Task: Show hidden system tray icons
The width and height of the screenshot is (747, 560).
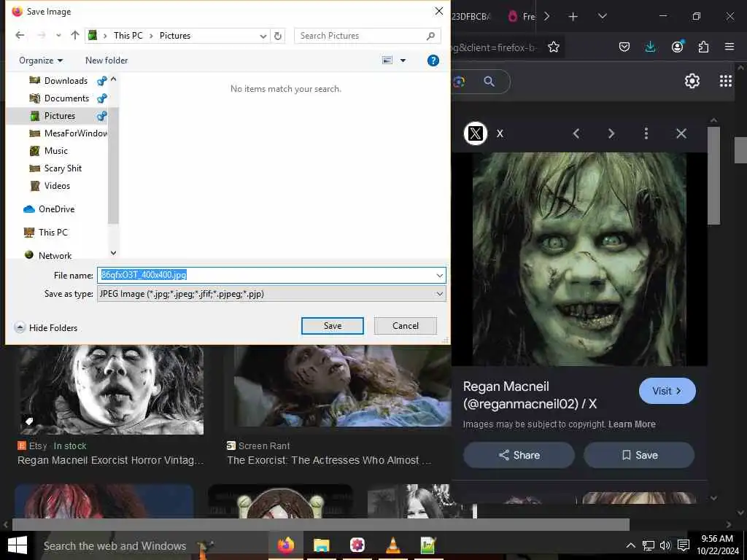Action: [630, 545]
